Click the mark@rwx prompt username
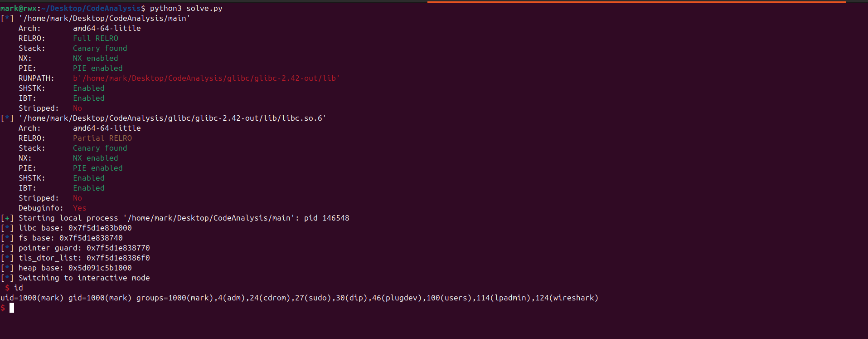Image resolution: width=868 pixels, height=339 pixels. 18,8
